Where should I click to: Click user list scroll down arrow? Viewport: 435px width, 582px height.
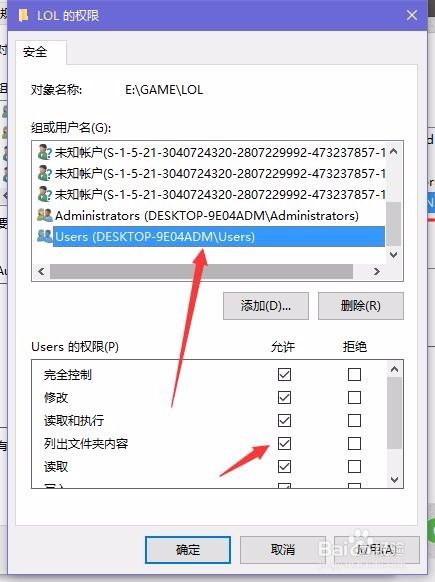click(394, 255)
